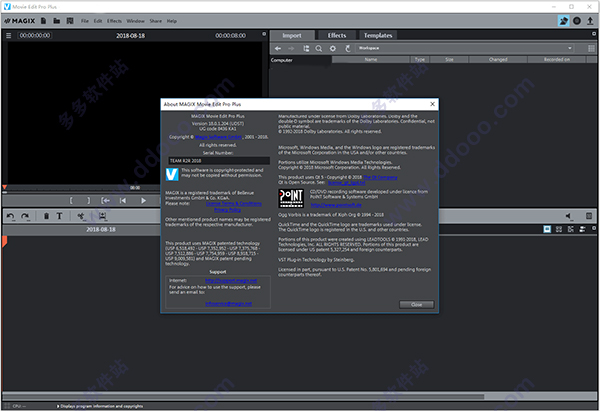Open the www.pointsoft.de link

pyautogui.click(x=336, y=205)
